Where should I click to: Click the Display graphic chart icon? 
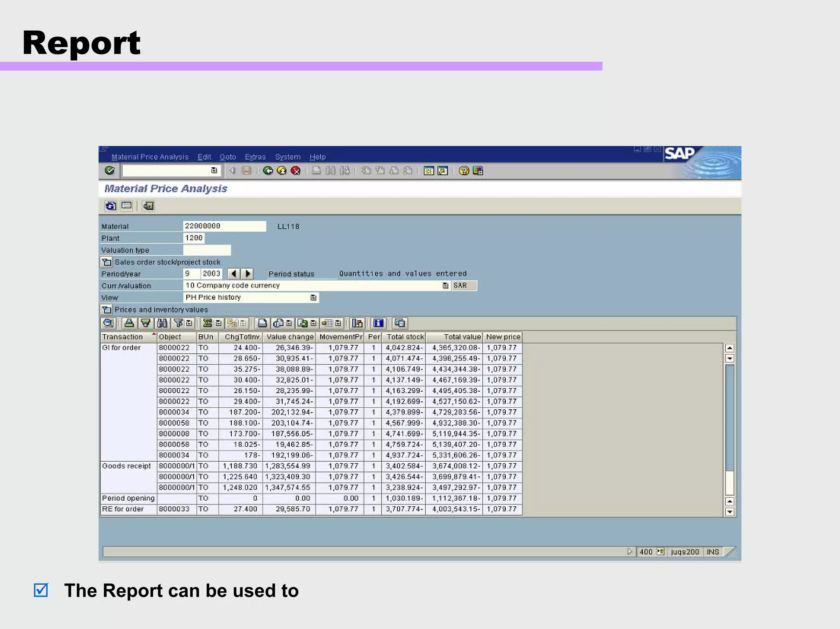[x=357, y=323]
